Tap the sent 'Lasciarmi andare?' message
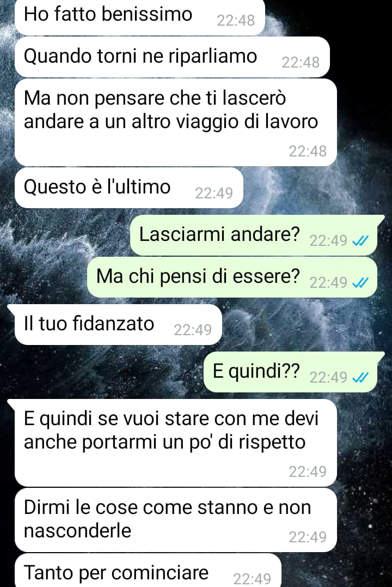The height and width of the screenshot is (587, 392). click(254, 235)
